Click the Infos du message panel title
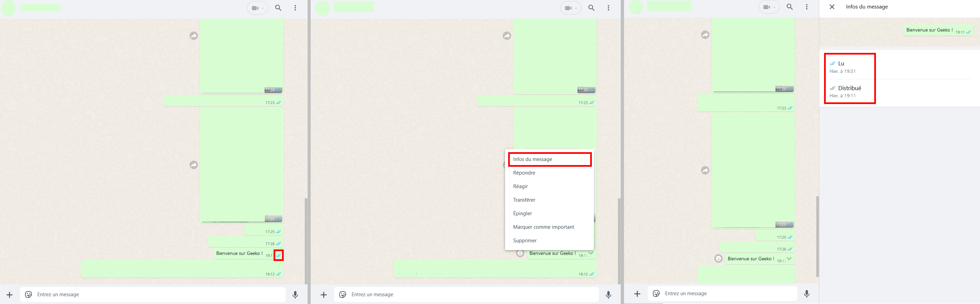 (867, 7)
